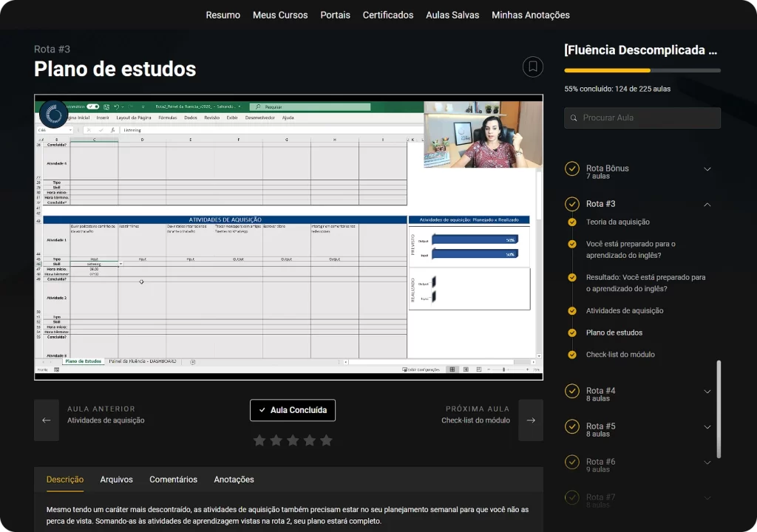Image resolution: width=757 pixels, height=532 pixels.
Task: Switch to the Anotações tab
Action: (x=234, y=480)
